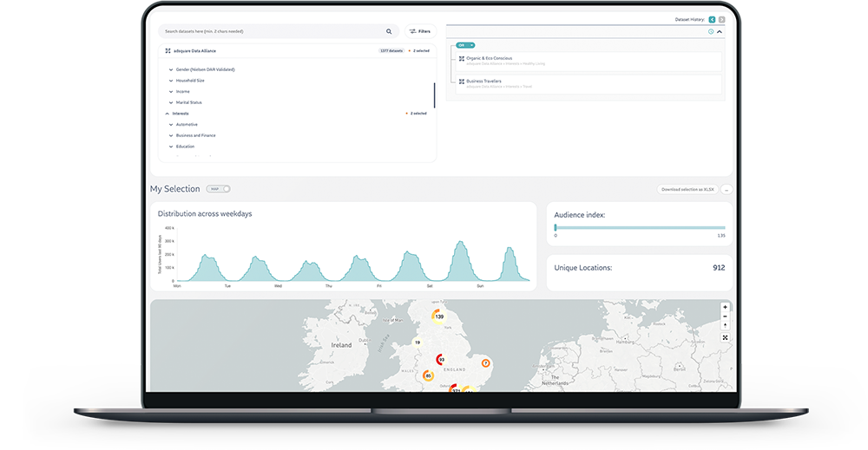Focus the dataset search field
Image resolution: width=868 pixels, height=450 pixels.
279,31
